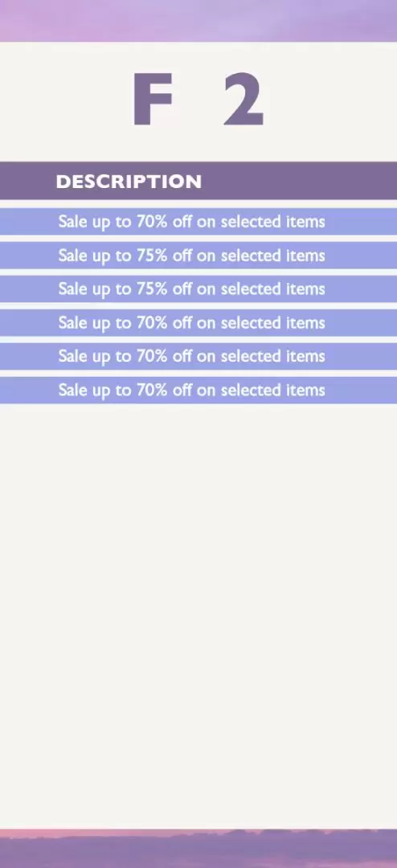Select the last 70% off sale row

tap(198, 390)
